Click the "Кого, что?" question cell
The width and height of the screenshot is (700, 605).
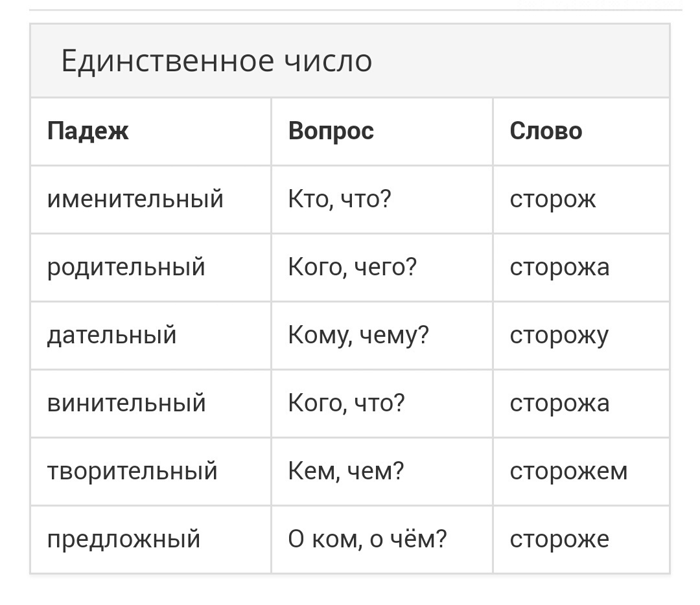tap(346, 403)
